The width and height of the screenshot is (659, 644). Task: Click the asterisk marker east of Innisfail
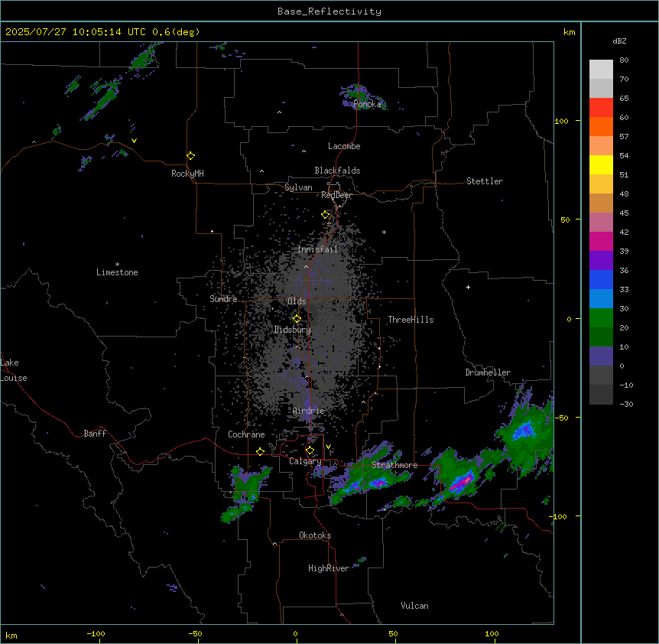pyautogui.click(x=384, y=233)
